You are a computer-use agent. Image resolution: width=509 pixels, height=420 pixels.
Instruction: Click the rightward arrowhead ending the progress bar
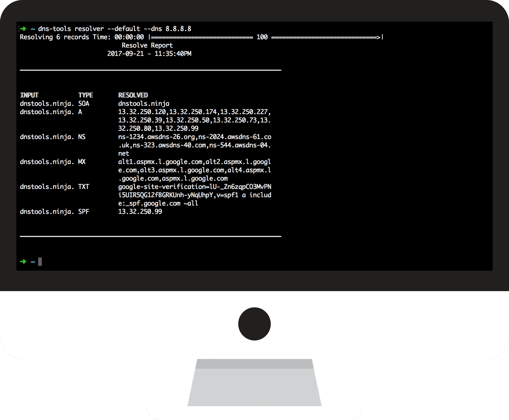[x=379, y=37]
